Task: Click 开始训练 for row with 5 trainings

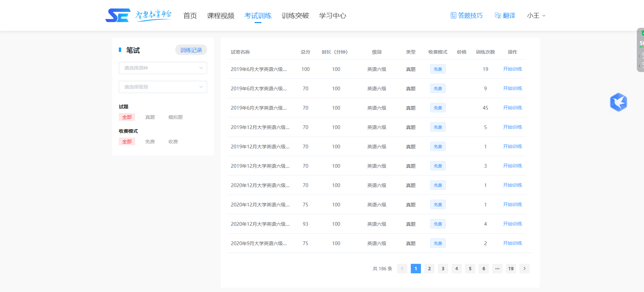Action: (x=513, y=127)
